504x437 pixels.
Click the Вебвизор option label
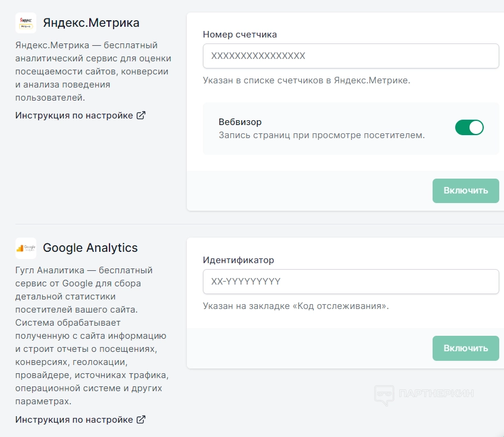pos(240,122)
